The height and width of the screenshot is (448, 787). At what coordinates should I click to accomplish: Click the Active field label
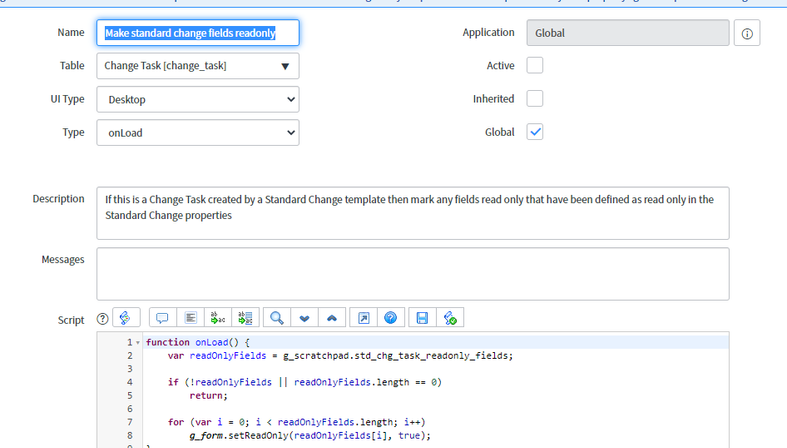pyautogui.click(x=500, y=66)
